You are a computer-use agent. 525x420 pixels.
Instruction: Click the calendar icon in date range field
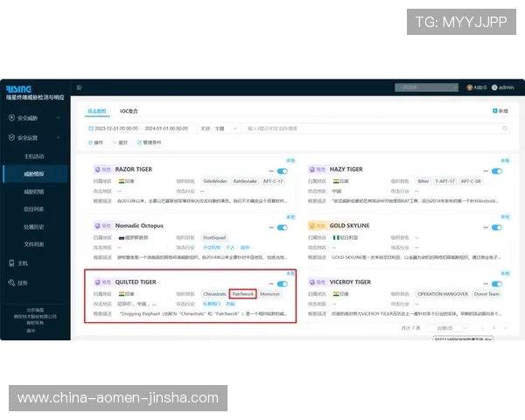(x=92, y=128)
